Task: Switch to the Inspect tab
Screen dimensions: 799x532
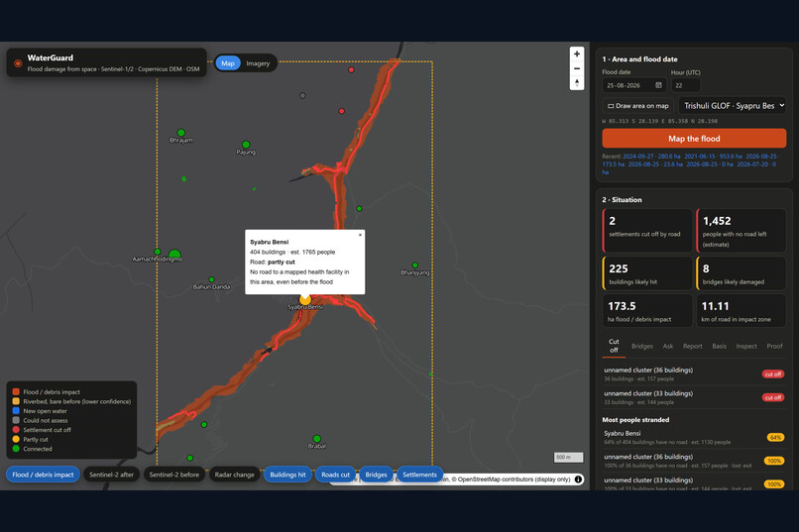Action: click(746, 346)
